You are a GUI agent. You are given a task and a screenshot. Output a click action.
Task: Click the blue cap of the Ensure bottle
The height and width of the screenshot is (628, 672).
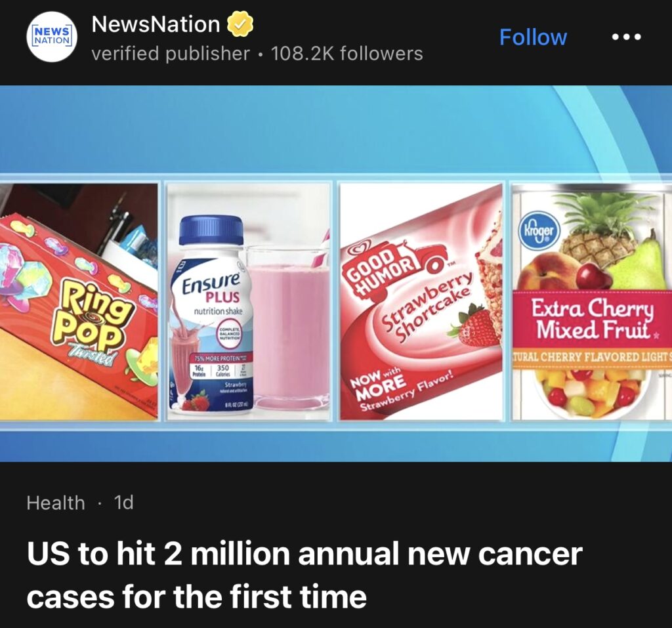(211, 229)
